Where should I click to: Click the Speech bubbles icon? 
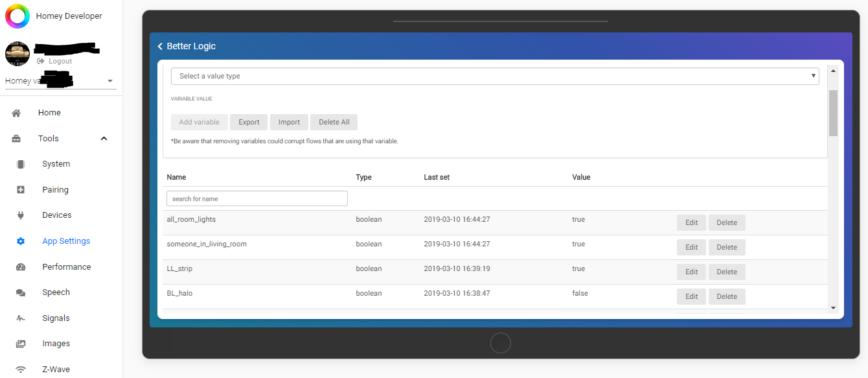[21, 292]
